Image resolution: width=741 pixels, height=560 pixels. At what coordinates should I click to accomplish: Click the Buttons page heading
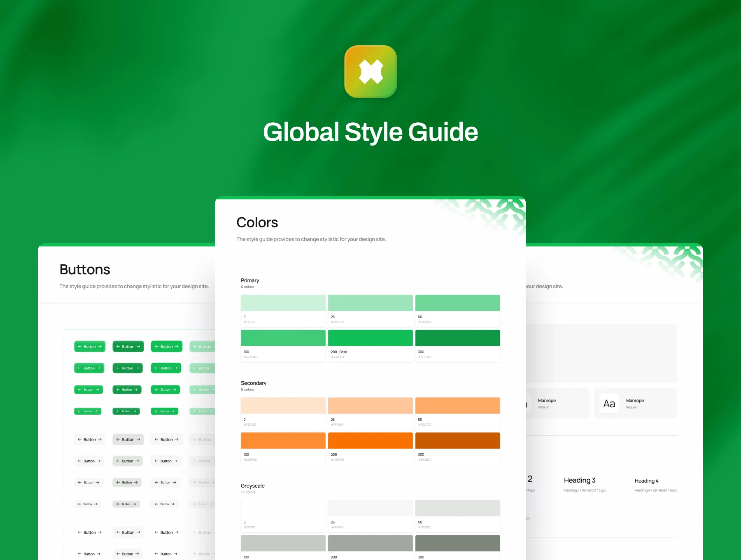85,269
